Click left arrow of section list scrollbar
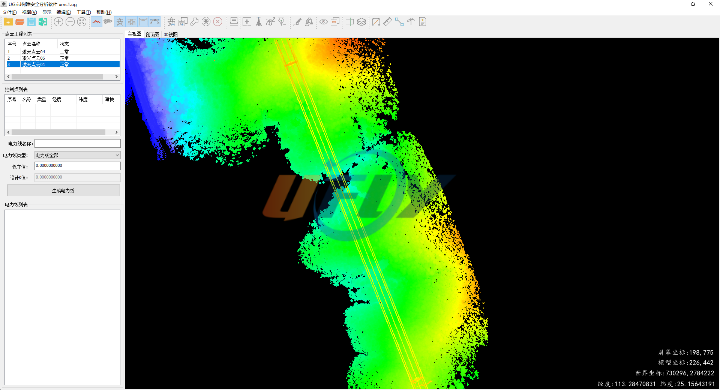Screen dimensions: 720x390 point(8,132)
